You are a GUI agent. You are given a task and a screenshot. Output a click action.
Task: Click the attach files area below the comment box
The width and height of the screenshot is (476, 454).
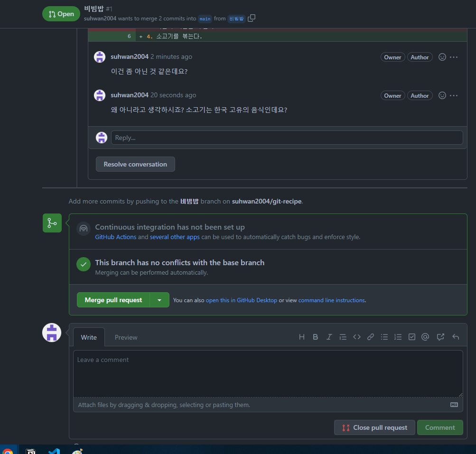[x=268, y=405]
